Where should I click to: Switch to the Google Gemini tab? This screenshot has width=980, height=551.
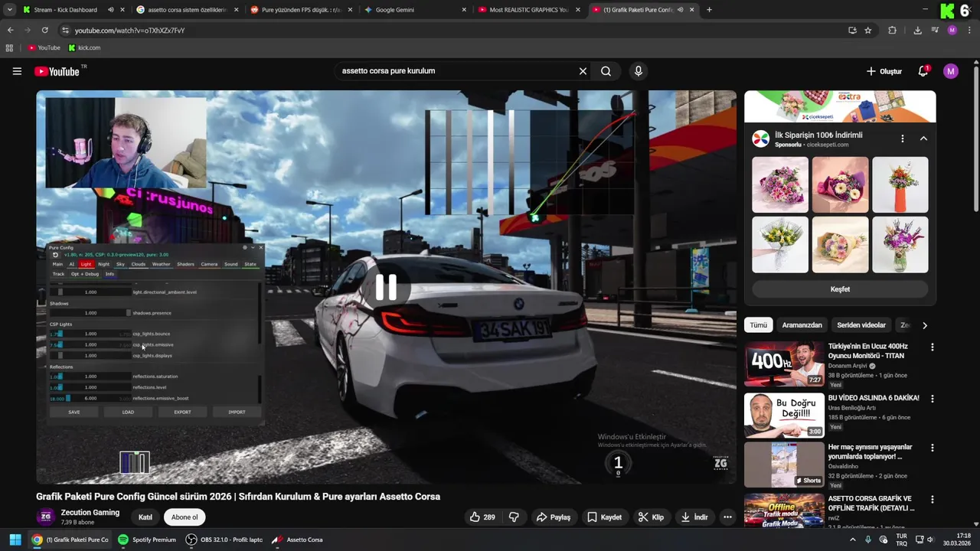[x=415, y=10]
